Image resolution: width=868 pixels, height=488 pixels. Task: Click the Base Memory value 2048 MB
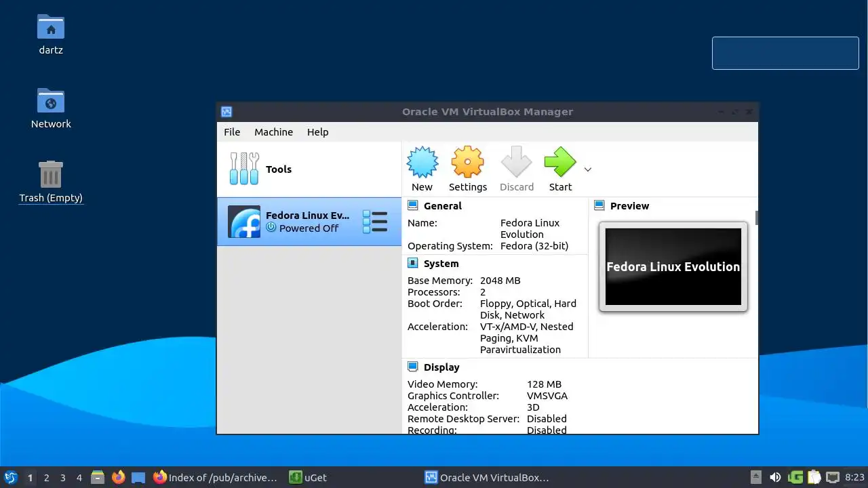[500, 281]
